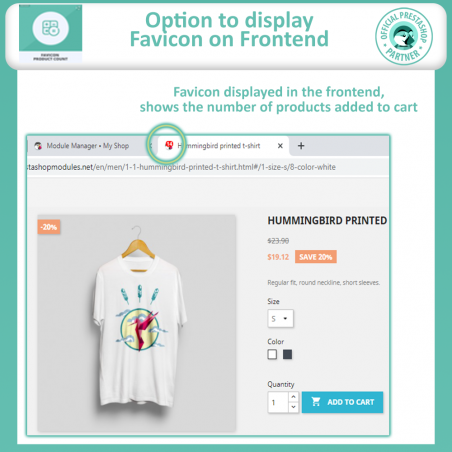Click the browser address bar URL
The image size is (452, 452).
[x=182, y=167]
